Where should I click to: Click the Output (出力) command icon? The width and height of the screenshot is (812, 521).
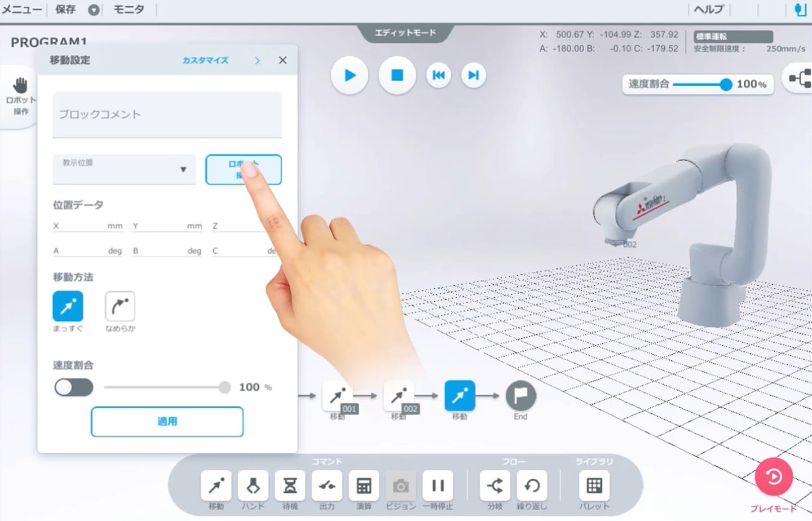point(327,485)
